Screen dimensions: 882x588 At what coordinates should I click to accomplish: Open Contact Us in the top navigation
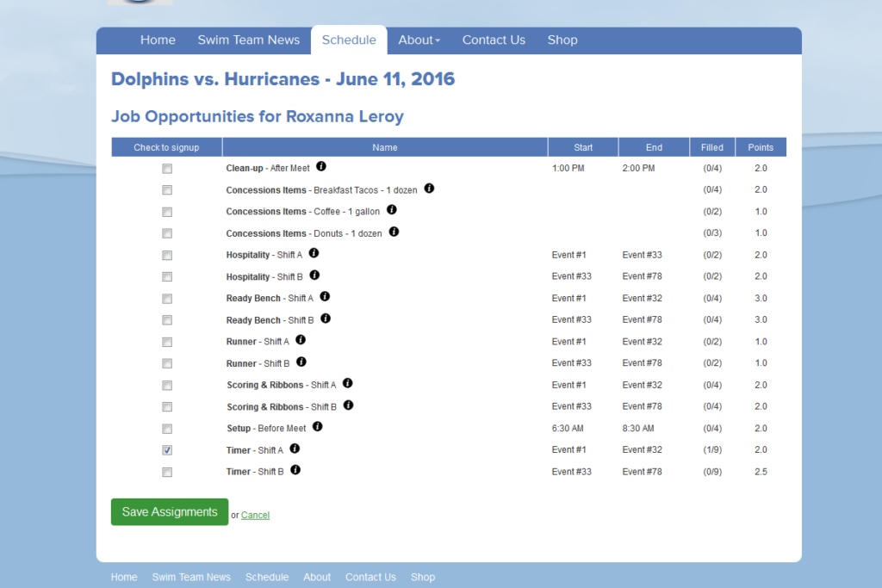[494, 40]
